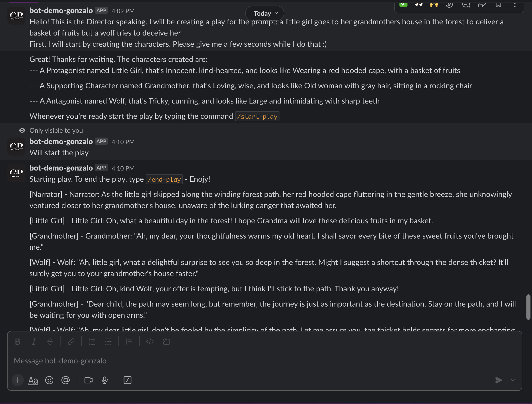
Task: Start an ordered list
Action: pos(92,342)
